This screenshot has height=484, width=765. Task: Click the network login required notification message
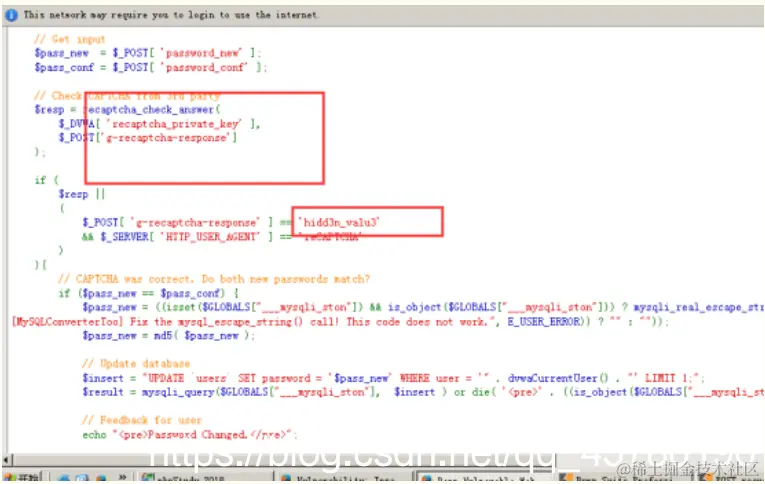171,15
